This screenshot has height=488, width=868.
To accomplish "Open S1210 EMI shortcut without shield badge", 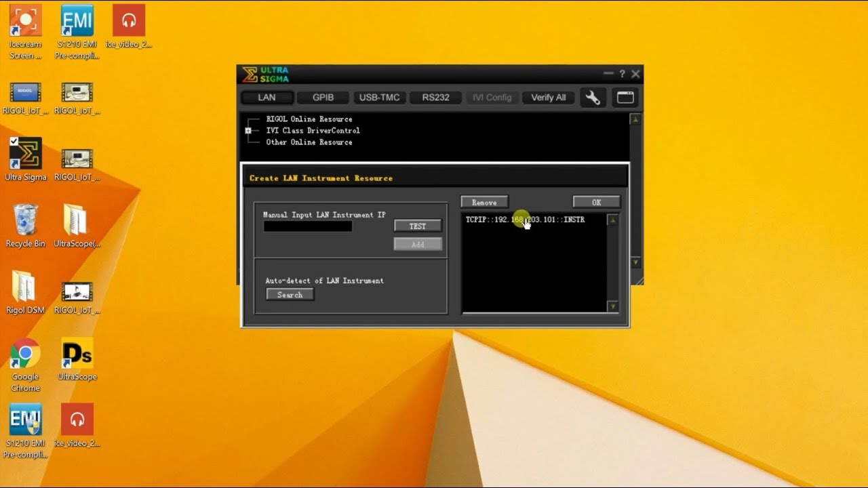I will pyautogui.click(x=77, y=33).
